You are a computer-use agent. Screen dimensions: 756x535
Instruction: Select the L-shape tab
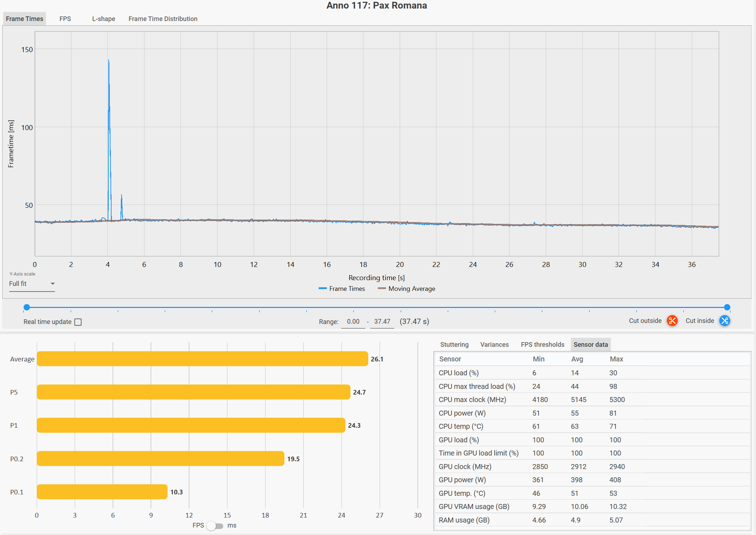pos(104,19)
